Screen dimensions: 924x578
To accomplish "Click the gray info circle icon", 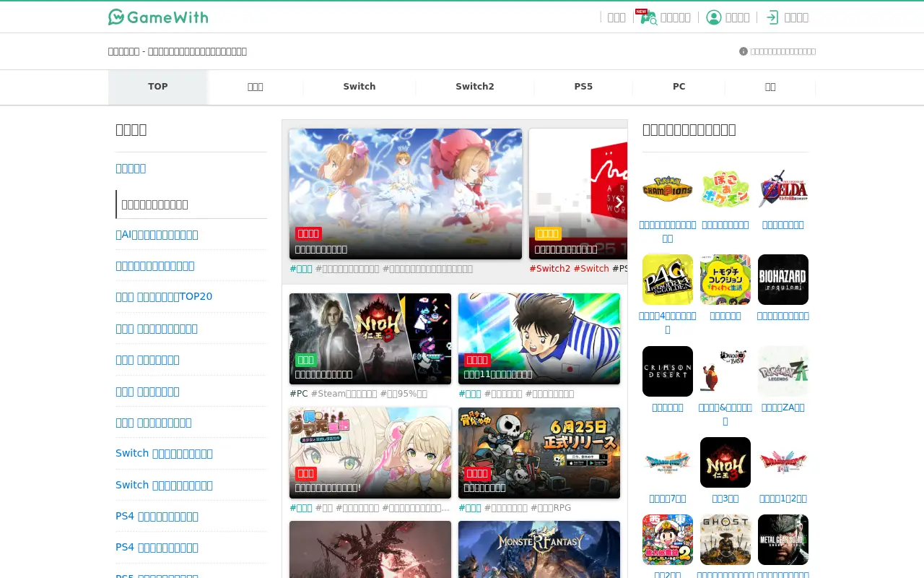I will click(x=743, y=51).
